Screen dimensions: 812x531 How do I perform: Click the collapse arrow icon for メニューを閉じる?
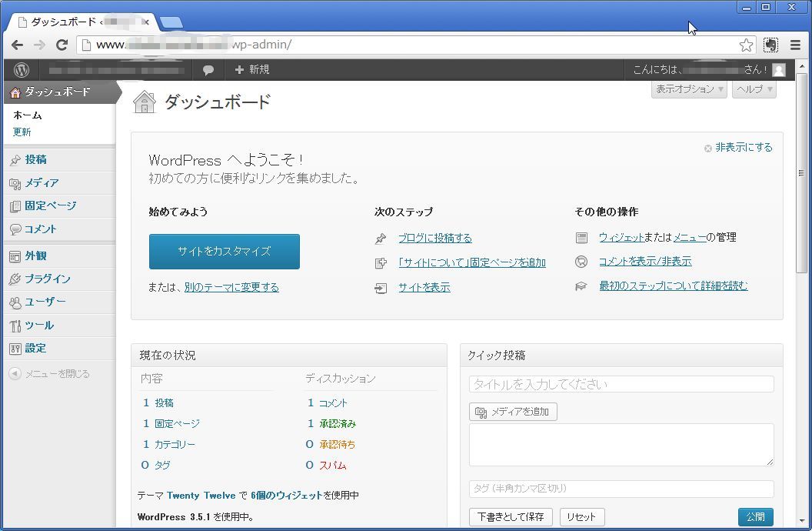pos(15,373)
